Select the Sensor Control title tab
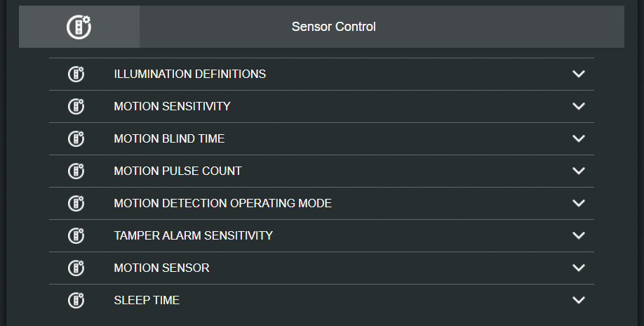The width and height of the screenshot is (644, 326). pyautogui.click(x=334, y=27)
